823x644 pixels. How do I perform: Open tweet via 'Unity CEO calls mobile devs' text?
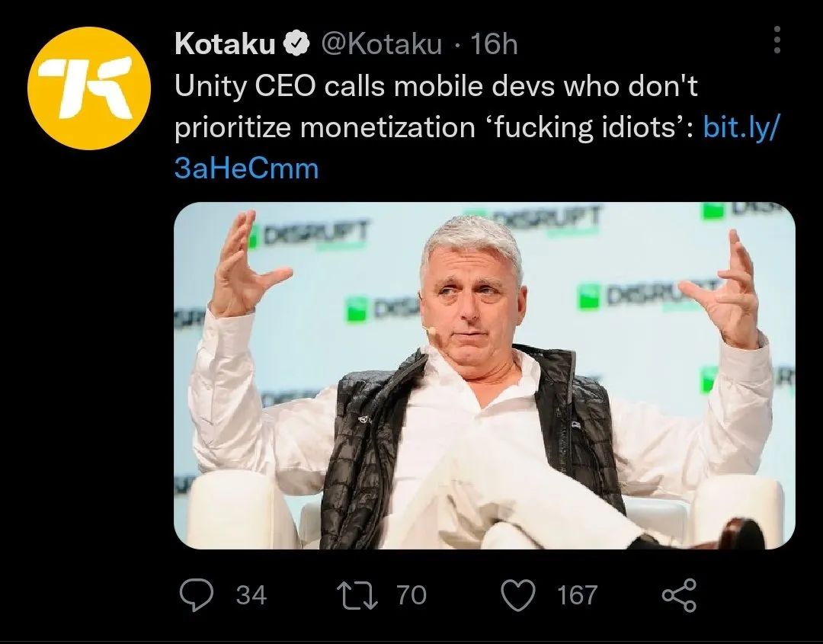[x=436, y=86]
